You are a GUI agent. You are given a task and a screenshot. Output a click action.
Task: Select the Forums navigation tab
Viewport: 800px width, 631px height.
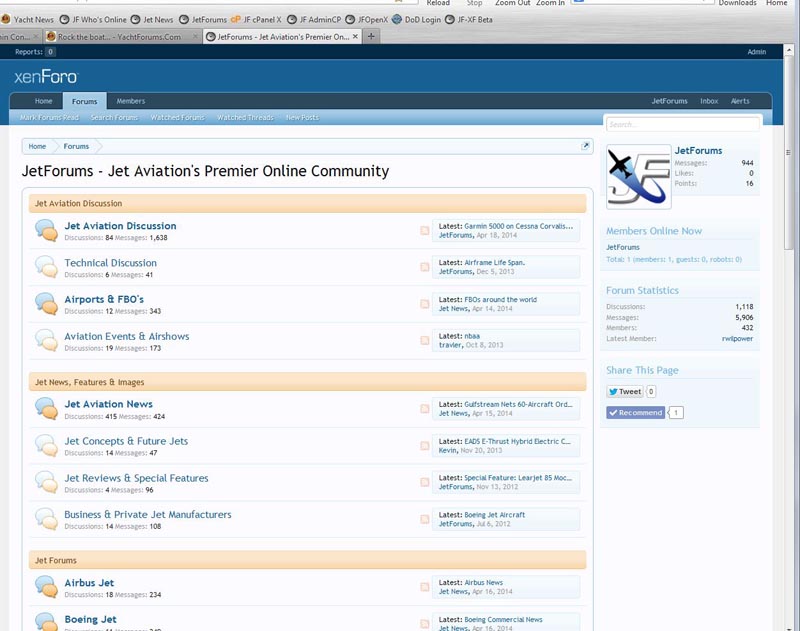pos(85,101)
